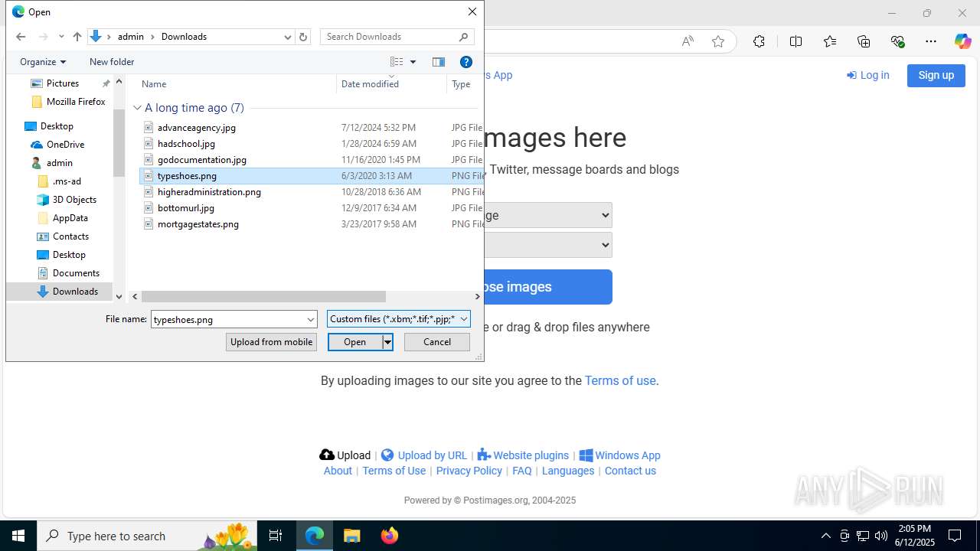This screenshot has height=551, width=980.
Task: Open Documents in navigation pane
Action: 76,273
